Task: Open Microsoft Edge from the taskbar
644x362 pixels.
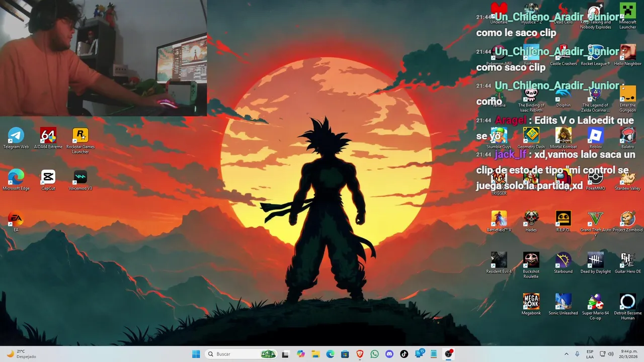Action: pos(330,354)
